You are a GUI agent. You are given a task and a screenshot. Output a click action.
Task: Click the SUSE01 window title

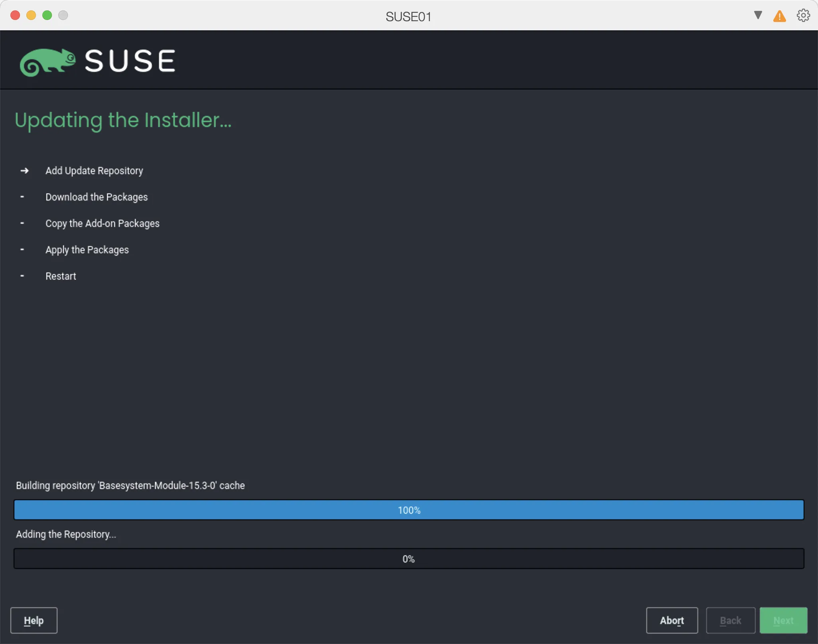coord(408,16)
